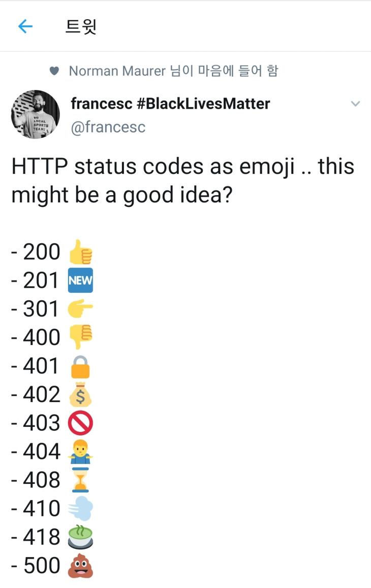
Task: Click the dashing-away emoji beside 410
Action: click(80, 508)
